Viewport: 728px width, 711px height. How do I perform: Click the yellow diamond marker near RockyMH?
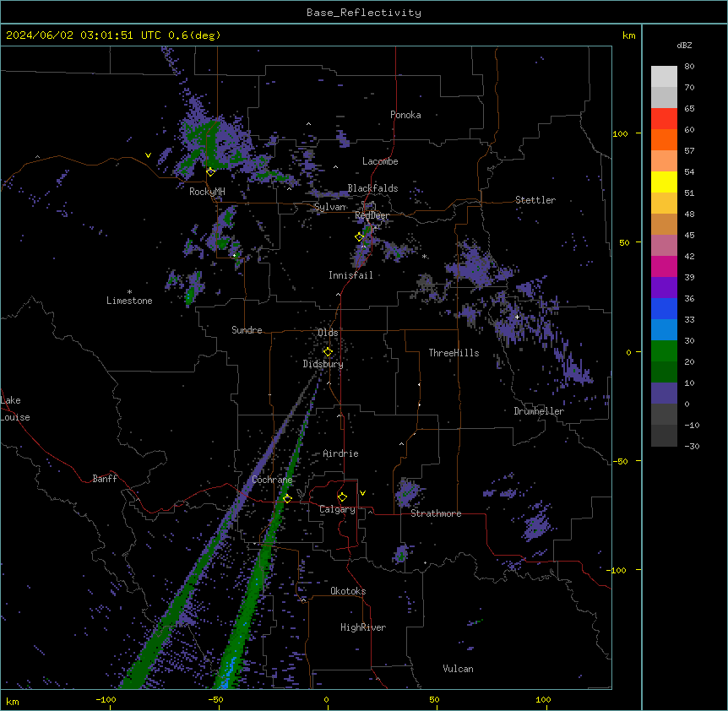210,172
